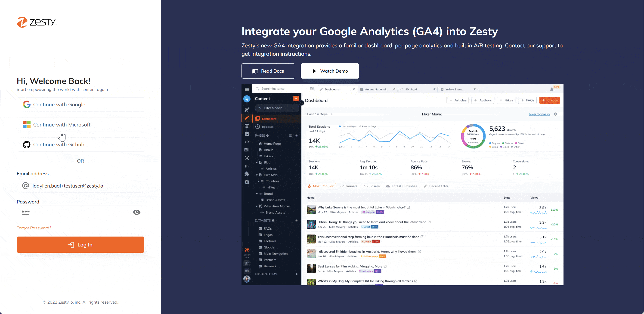Screen dimensions: 644x314
Task: Click the Log In button
Action: 80,244
